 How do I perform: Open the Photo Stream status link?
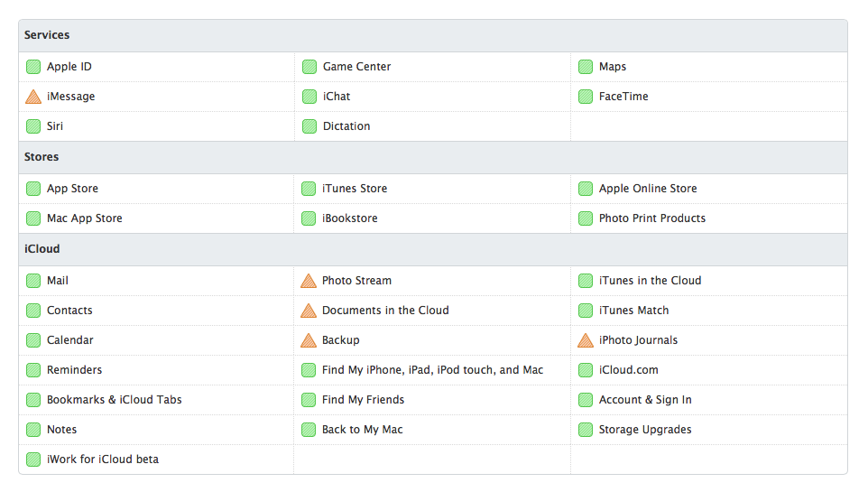click(x=356, y=281)
